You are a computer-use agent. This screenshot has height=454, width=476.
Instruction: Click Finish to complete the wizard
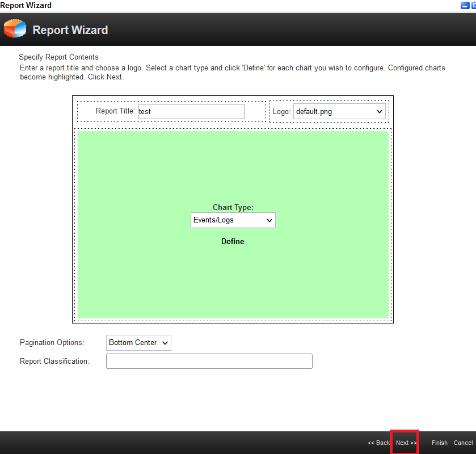pyautogui.click(x=440, y=443)
